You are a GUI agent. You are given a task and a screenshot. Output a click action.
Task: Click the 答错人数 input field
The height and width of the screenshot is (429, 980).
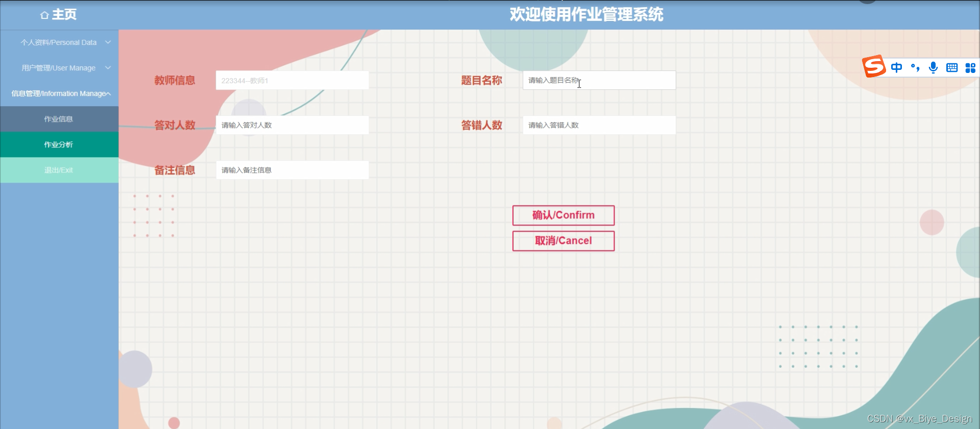599,125
